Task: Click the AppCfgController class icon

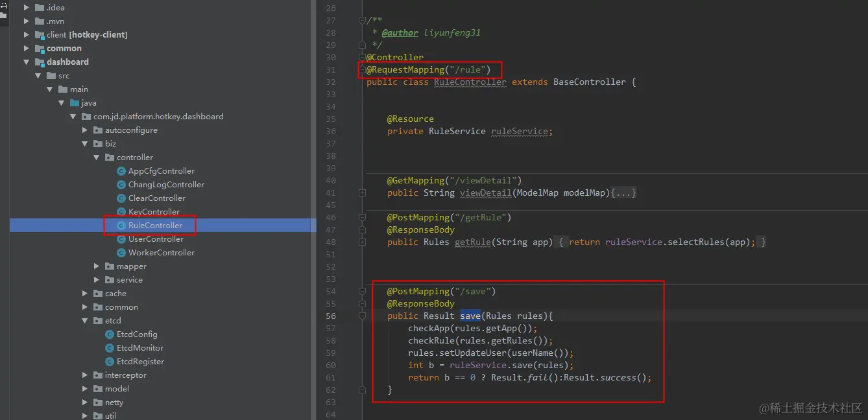Action: click(121, 171)
